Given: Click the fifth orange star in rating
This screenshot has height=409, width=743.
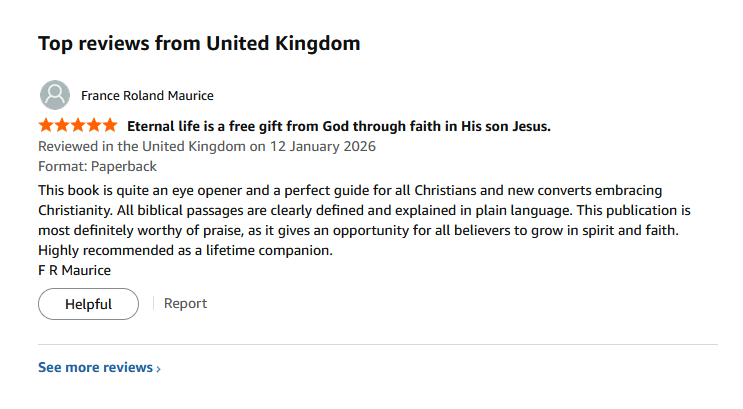Looking at the screenshot, I should (x=110, y=126).
